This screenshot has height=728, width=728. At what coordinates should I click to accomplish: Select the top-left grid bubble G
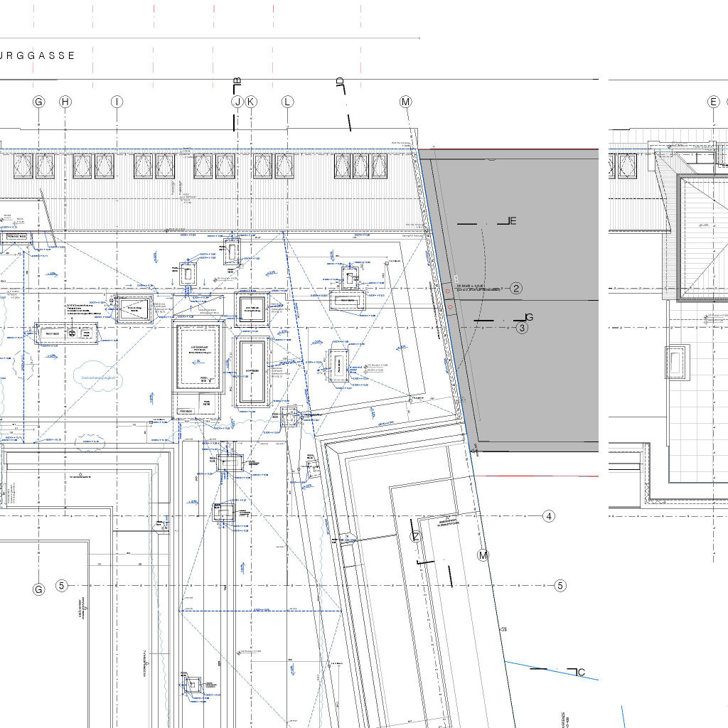pyautogui.click(x=39, y=102)
